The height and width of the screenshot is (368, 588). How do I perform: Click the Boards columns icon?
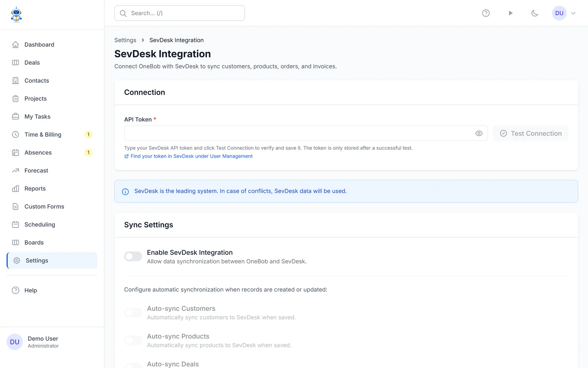point(15,243)
